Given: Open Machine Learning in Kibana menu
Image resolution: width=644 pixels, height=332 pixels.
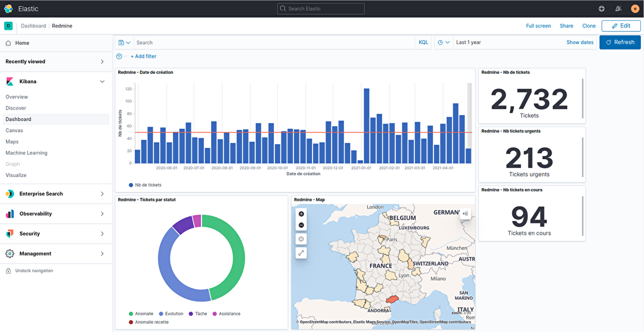Looking at the screenshot, I should (26, 153).
